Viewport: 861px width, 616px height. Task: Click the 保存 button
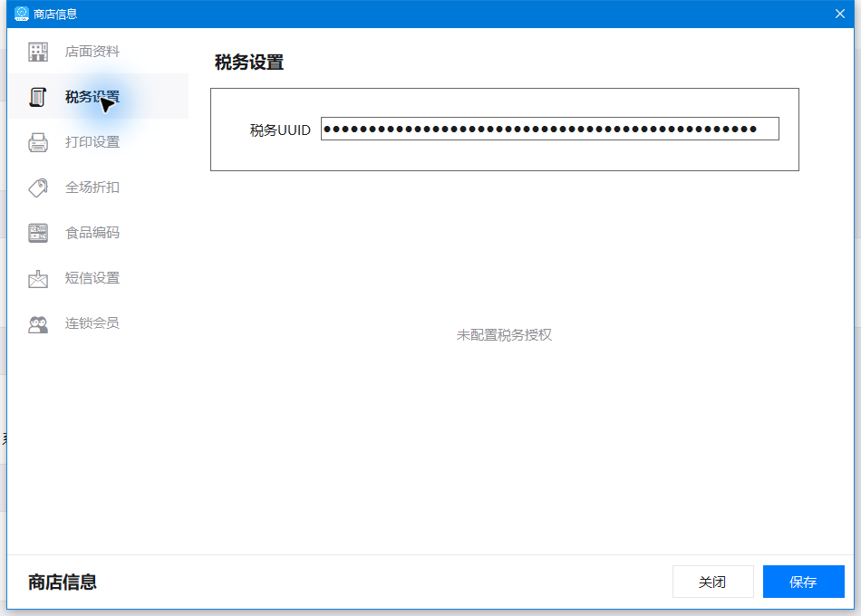pos(803,582)
